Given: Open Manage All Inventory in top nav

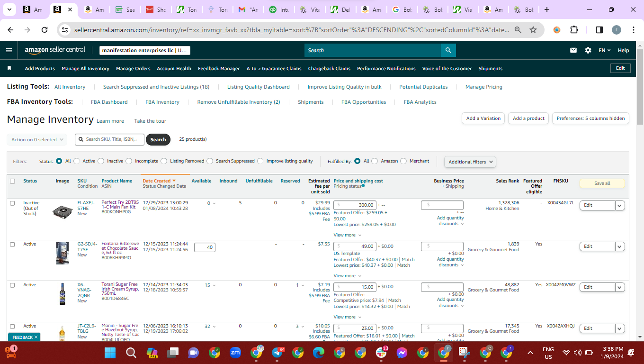Looking at the screenshot, I should (85, 69).
